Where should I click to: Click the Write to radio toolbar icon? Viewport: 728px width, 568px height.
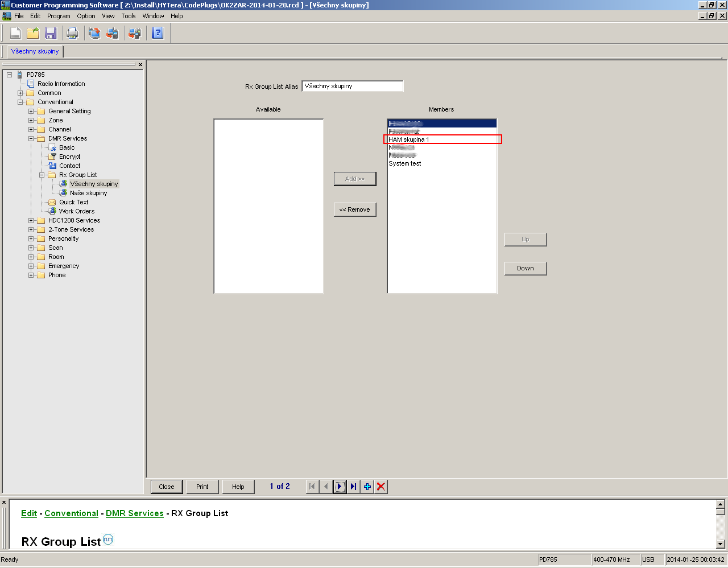(x=113, y=33)
